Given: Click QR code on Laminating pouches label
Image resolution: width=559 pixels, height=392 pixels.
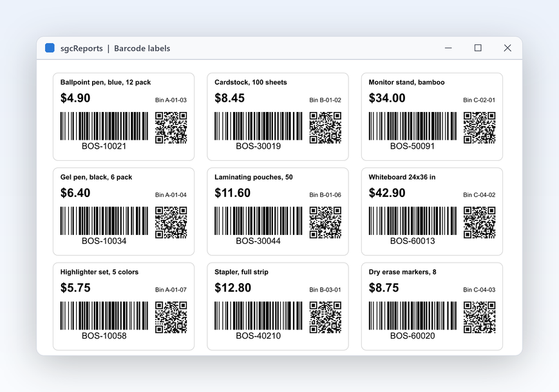Looking at the screenshot, I should (325, 222).
